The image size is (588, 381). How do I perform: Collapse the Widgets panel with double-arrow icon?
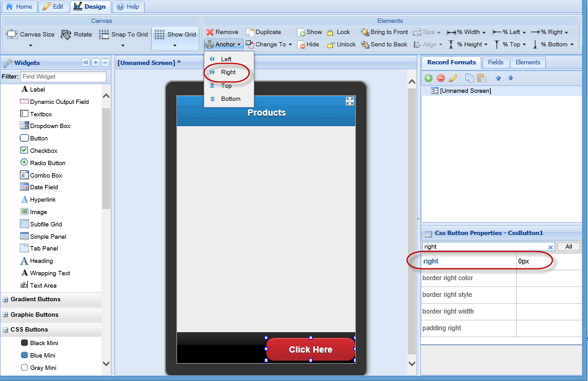(x=86, y=62)
